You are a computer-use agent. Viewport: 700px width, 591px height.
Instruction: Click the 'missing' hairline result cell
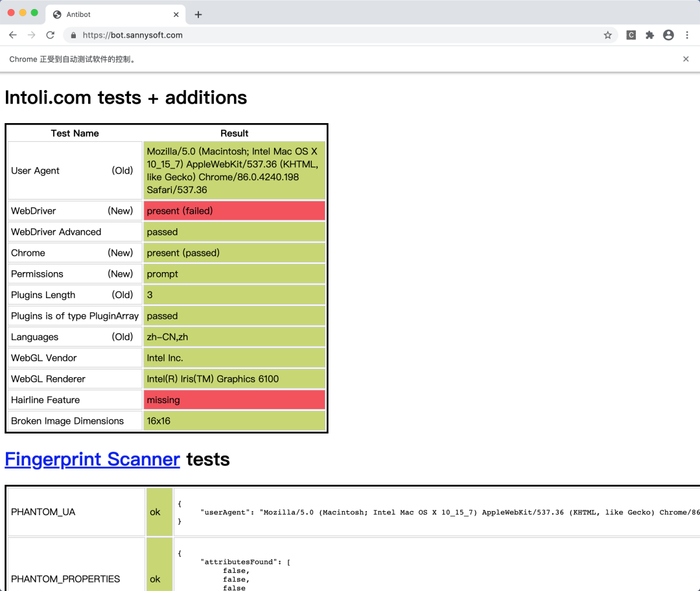(x=235, y=399)
